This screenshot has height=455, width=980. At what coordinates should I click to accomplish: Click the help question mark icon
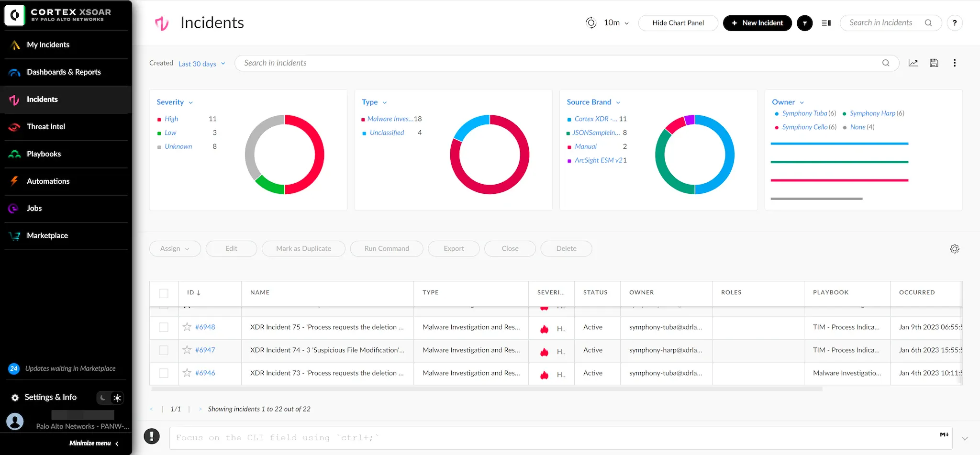954,23
